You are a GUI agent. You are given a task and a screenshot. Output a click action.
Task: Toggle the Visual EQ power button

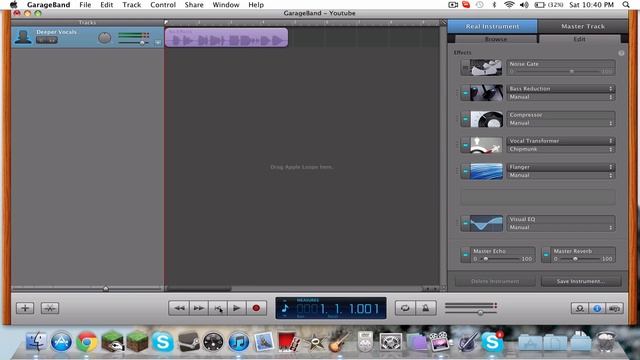pos(465,223)
